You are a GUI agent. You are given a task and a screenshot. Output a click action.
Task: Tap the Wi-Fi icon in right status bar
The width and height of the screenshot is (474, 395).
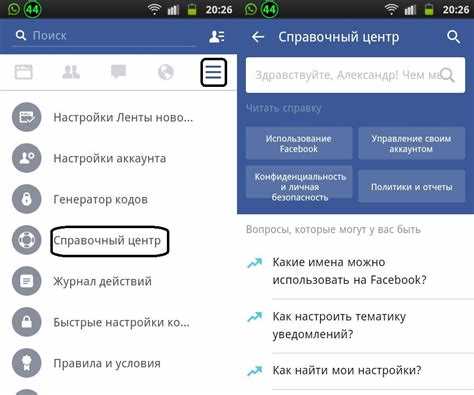coord(391,9)
